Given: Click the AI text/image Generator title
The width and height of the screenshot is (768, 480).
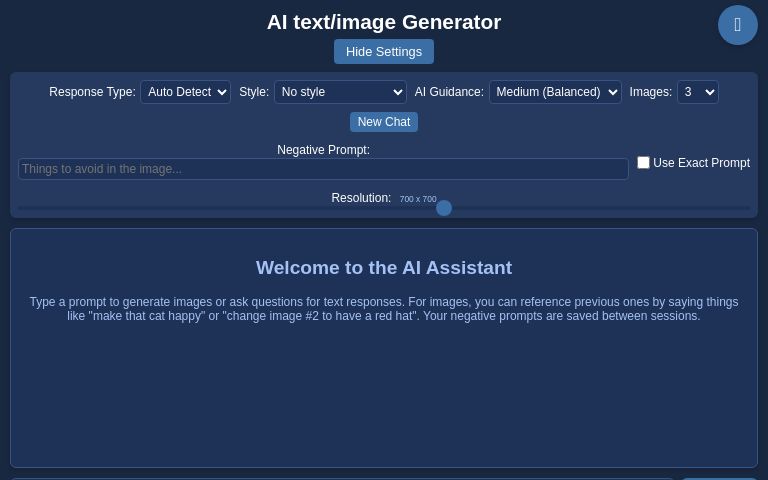Looking at the screenshot, I should (384, 22).
